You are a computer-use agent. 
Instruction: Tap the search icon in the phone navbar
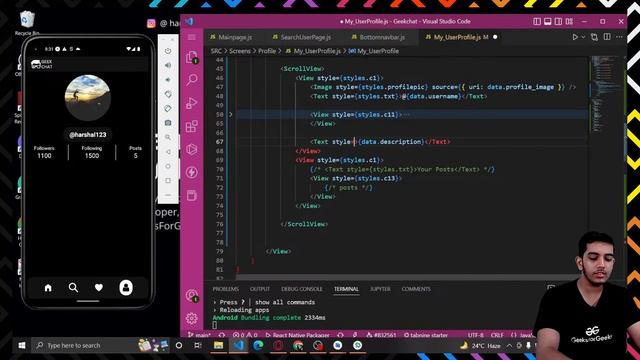click(x=73, y=288)
